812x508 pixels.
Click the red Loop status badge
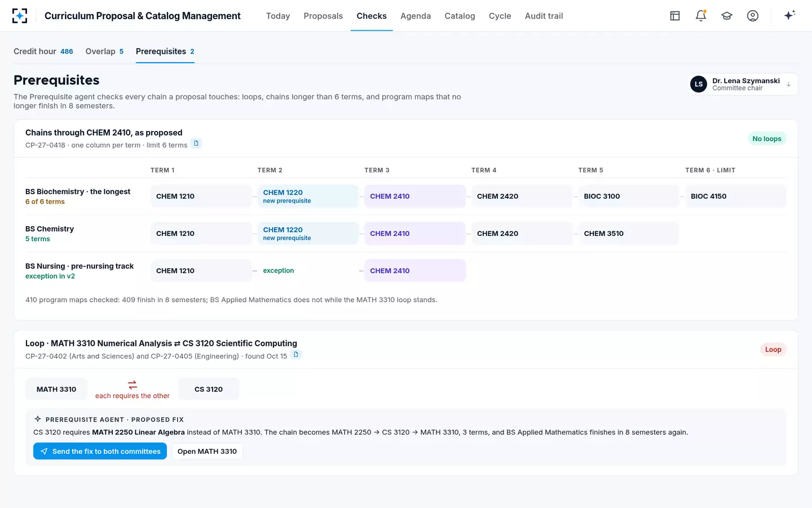click(x=773, y=349)
